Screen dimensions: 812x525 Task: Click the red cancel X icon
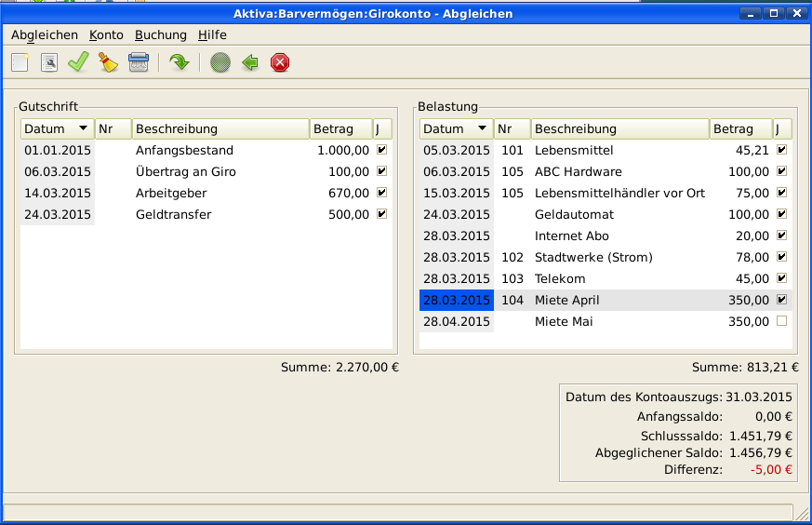click(280, 62)
